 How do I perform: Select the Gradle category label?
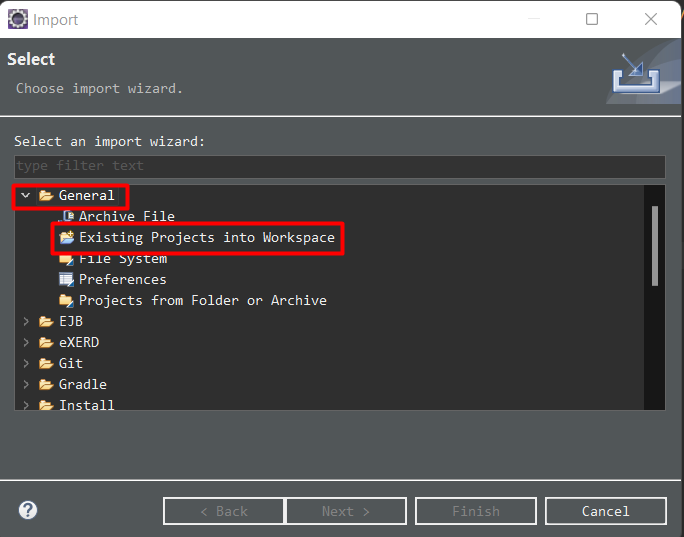click(x=83, y=384)
